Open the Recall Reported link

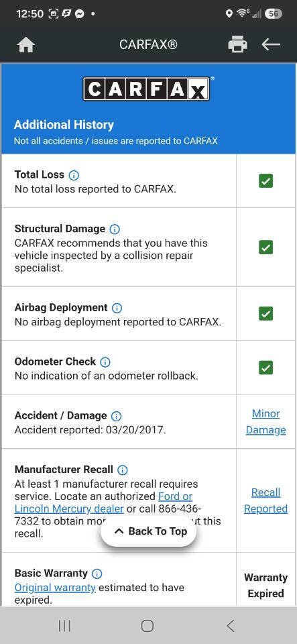(x=265, y=500)
